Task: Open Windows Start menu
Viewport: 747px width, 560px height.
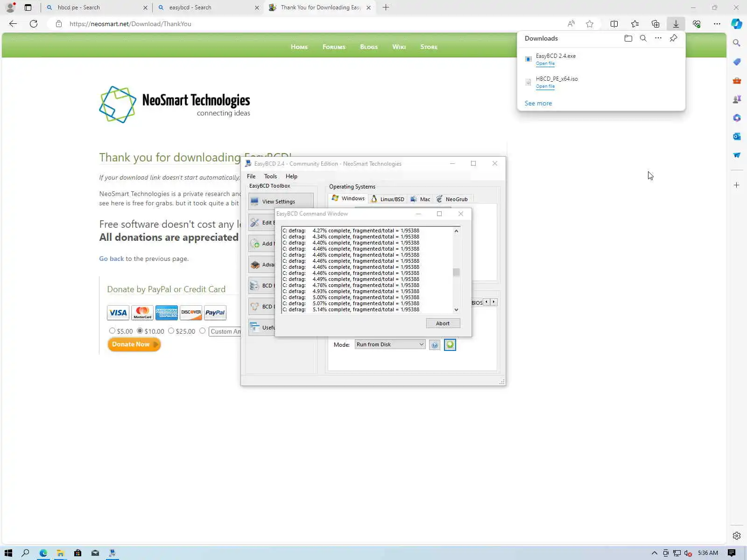Action: (x=8, y=553)
